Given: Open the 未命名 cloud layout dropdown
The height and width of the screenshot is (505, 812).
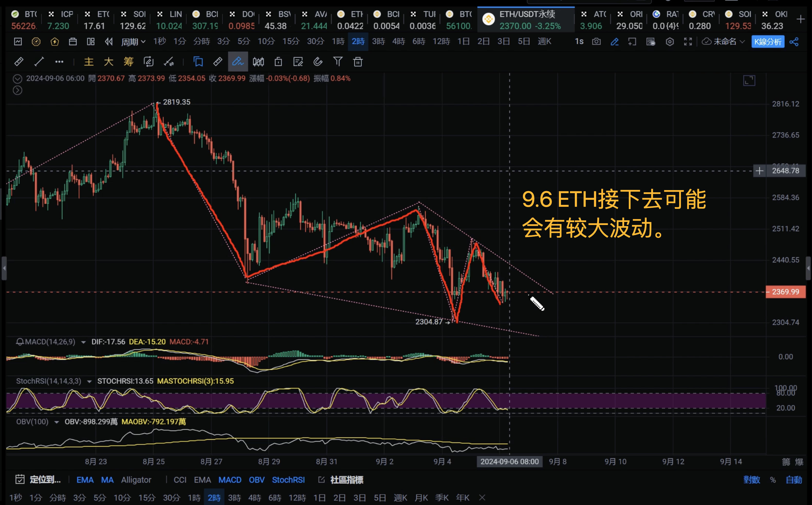Looking at the screenshot, I should (x=724, y=41).
